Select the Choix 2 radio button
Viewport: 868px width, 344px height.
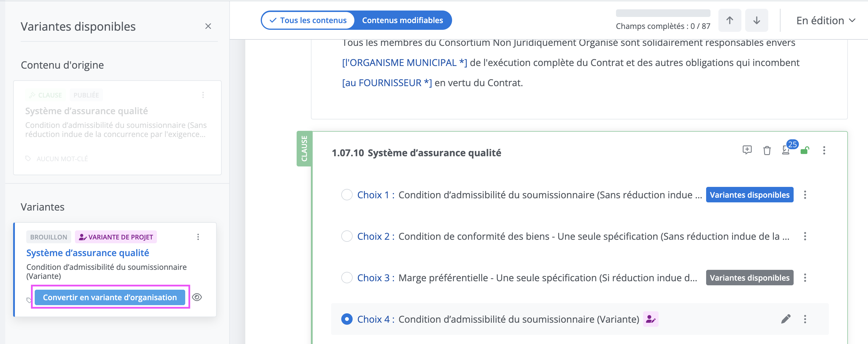point(347,236)
